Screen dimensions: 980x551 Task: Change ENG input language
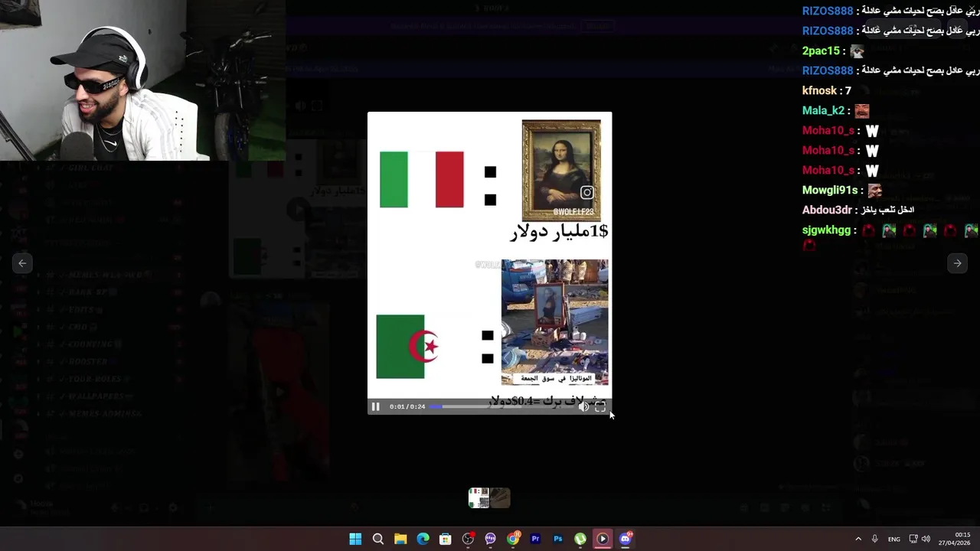[x=894, y=540]
